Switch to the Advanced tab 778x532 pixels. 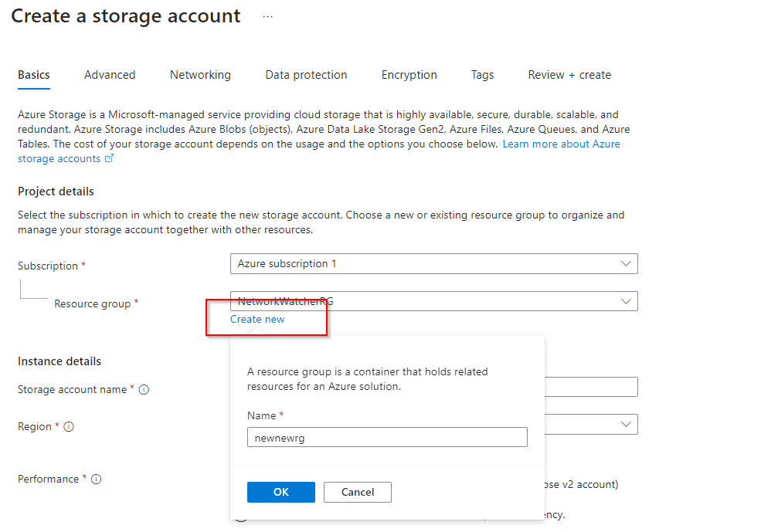point(110,75)
